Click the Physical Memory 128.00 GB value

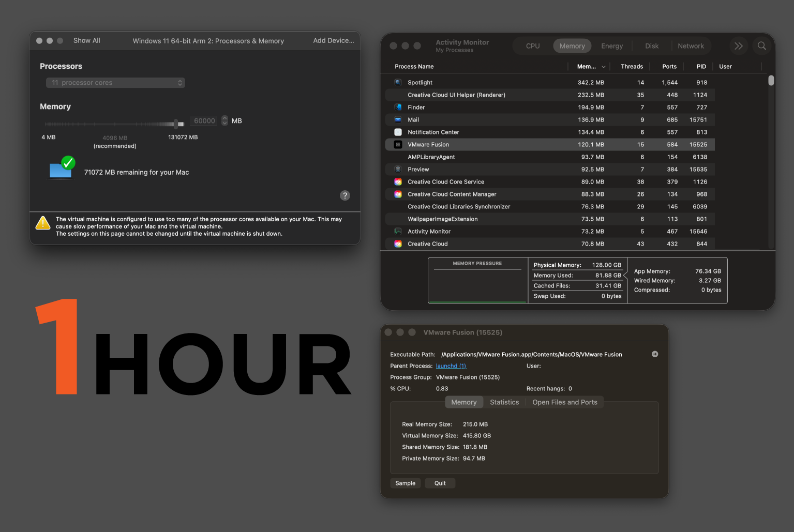click(607, 265)
